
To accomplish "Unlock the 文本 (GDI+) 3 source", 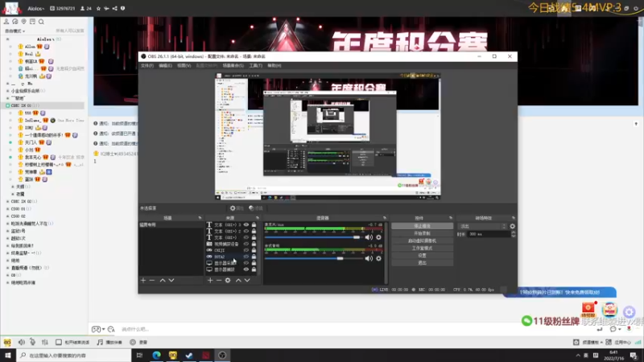I will click(x=254, y=225).
